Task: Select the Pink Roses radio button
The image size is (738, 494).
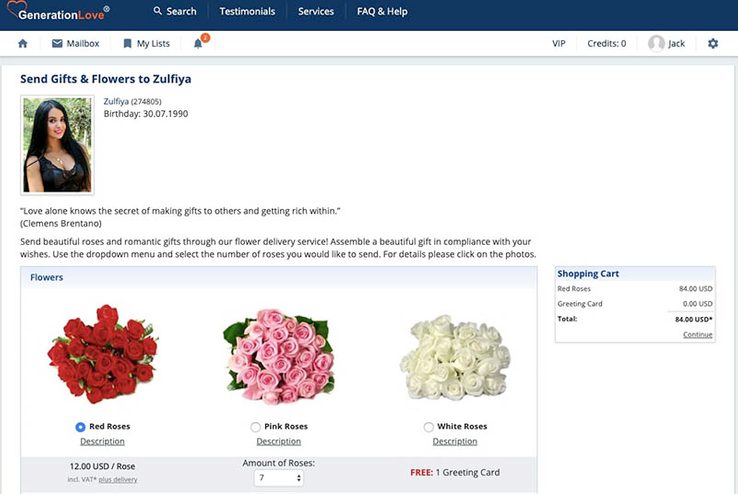Action: coord(256,427)
